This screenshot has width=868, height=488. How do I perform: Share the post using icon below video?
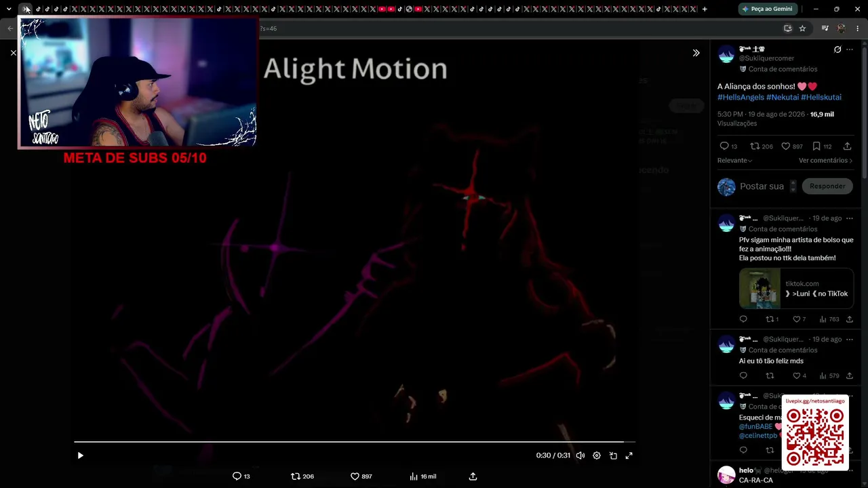(473, 476)
